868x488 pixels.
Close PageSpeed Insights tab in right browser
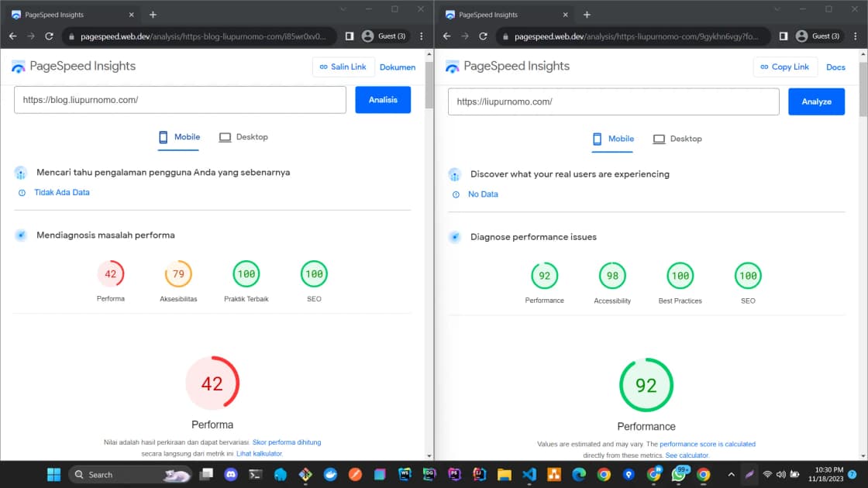565,15
